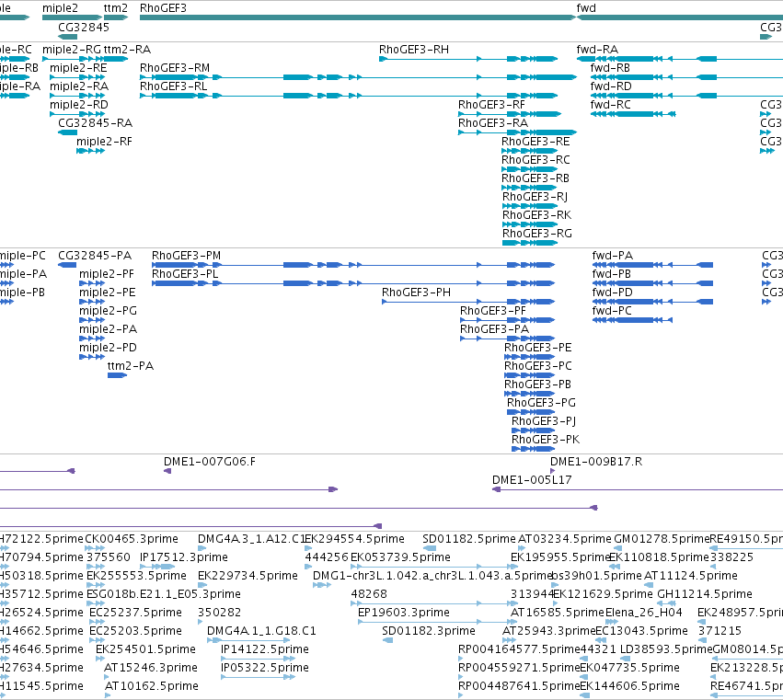Click BAC end DME1-007G06.F
The height and width of the screenshot is (700, 783).
(x=210, y=463)
